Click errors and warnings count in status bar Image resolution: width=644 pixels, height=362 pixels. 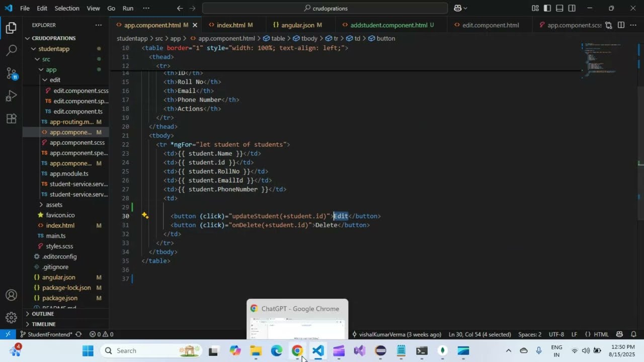pyautogui.click(x=101, y=334)
